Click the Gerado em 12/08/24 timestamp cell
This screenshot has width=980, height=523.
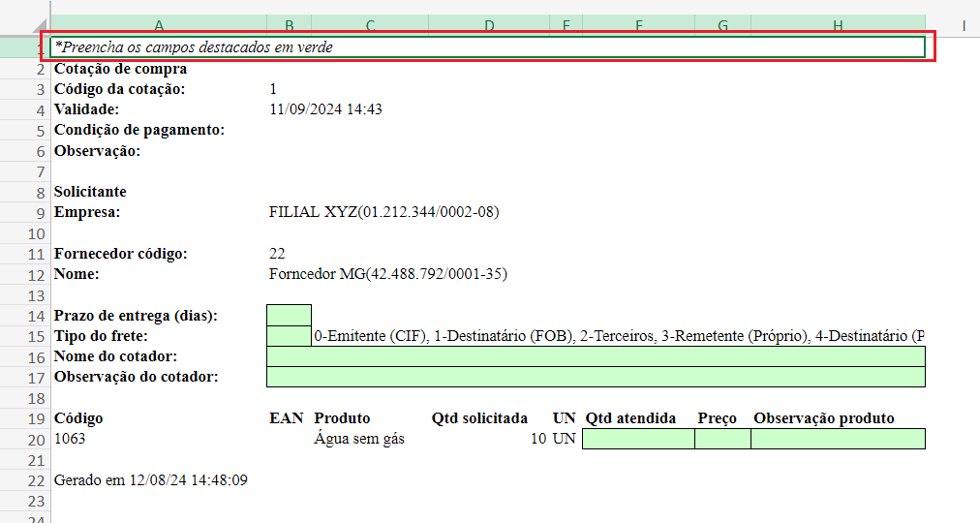pos(150,480)
